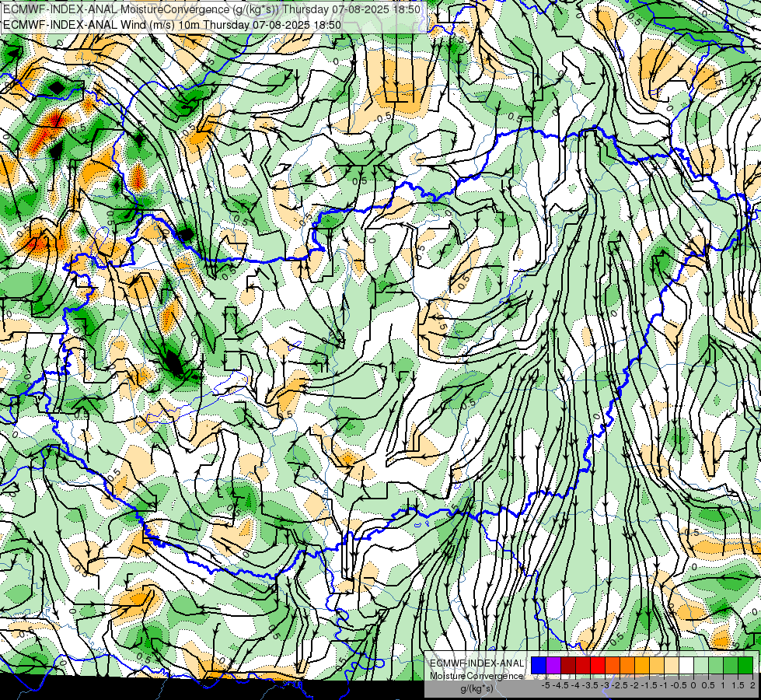This screenshot has height=700, width=761.
Task: Pick the darkest green legend swatch
Action: [745, 666]
